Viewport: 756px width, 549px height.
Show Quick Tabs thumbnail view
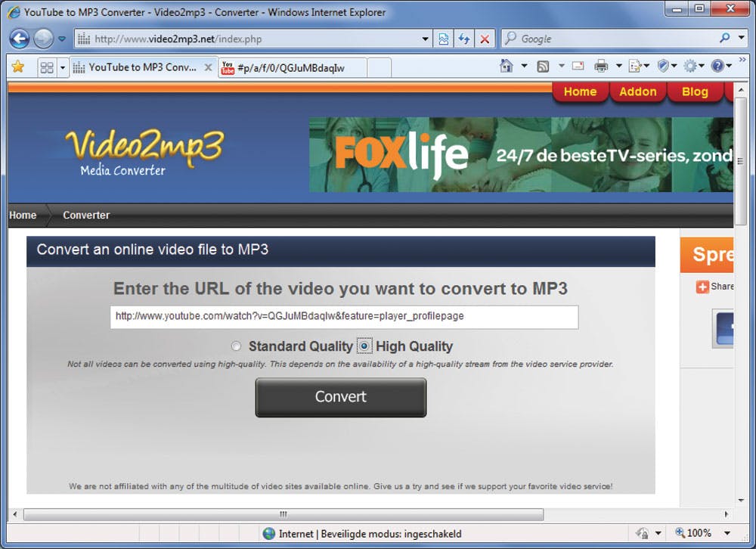(x=47, y=67)
